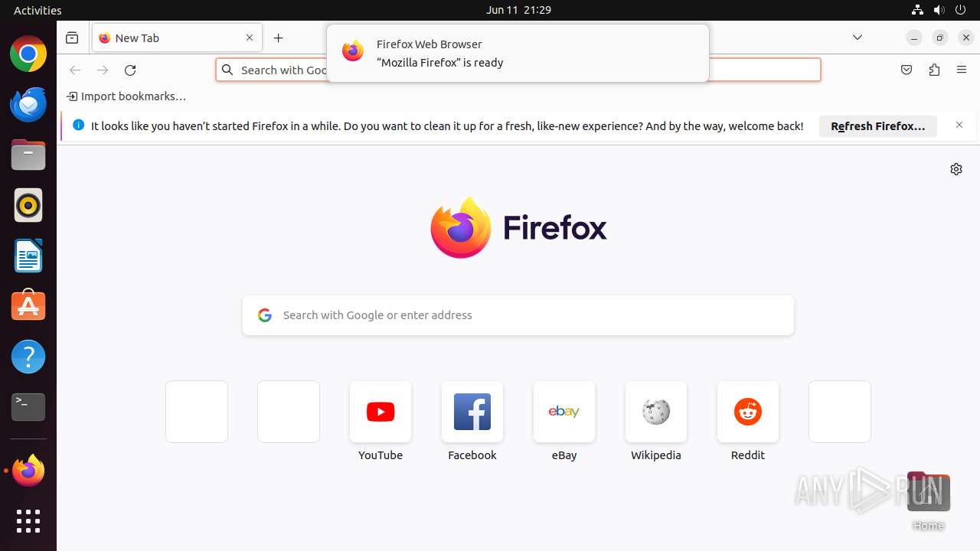Image resolution: width=980 pixels, height=551 pixels.
Task: Open the Activities overview
Action: 38,10
